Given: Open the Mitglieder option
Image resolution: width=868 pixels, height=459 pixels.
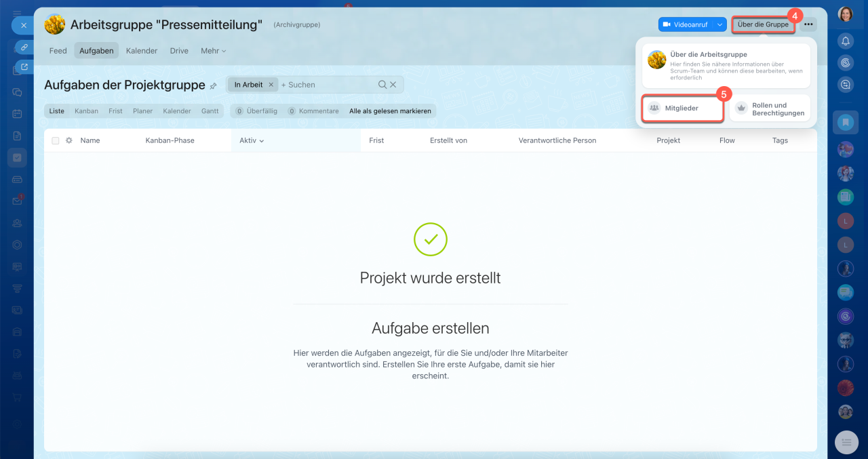Looking at the screenshot, I should tap(683, 108).
